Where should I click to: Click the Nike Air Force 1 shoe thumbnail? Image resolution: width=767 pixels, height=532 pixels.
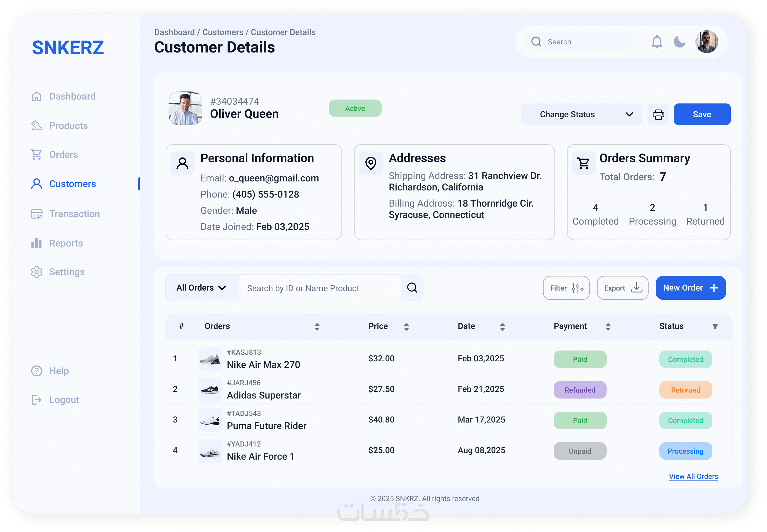(x=210, y=451)
